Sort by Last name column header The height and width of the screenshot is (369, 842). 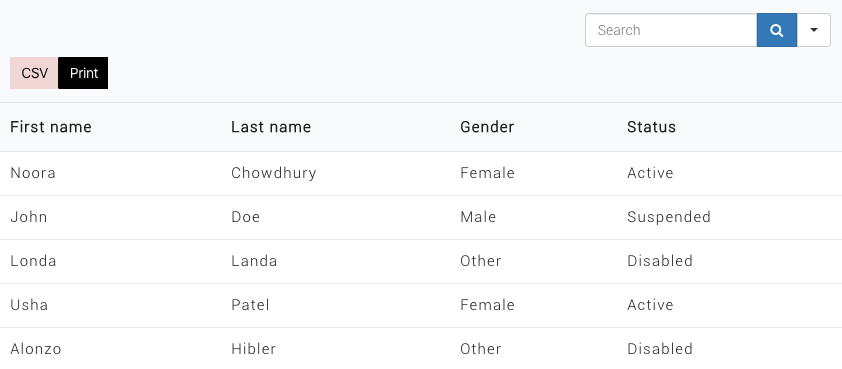271,127
